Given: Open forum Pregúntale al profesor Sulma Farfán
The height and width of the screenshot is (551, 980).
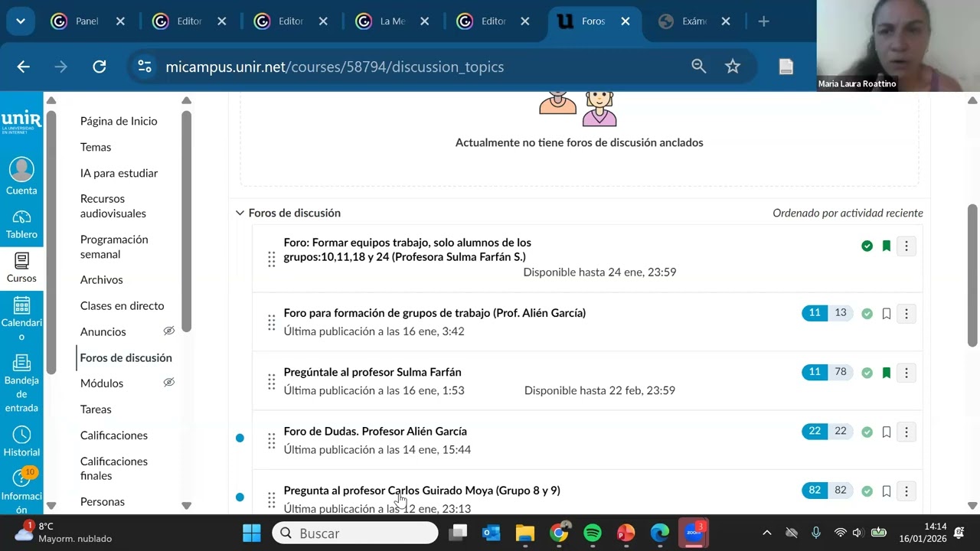Looking at the screenshot, I should click(372, 373).
